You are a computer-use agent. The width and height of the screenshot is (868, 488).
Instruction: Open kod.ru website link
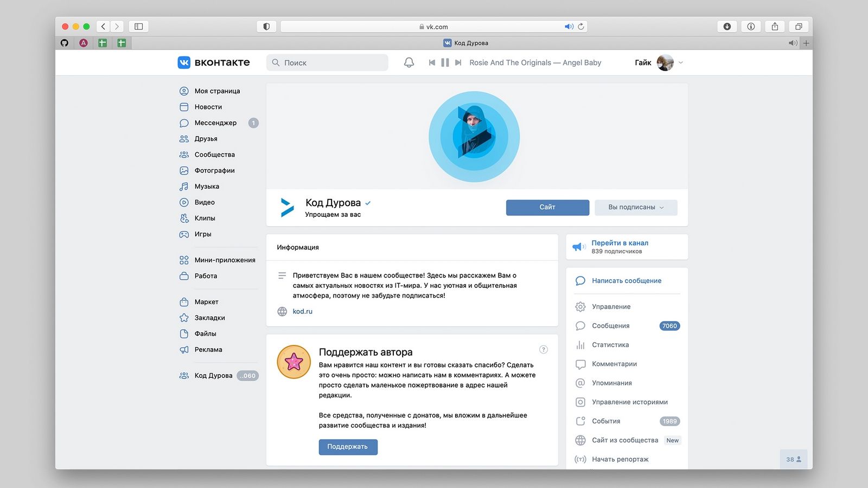(302, 311)
